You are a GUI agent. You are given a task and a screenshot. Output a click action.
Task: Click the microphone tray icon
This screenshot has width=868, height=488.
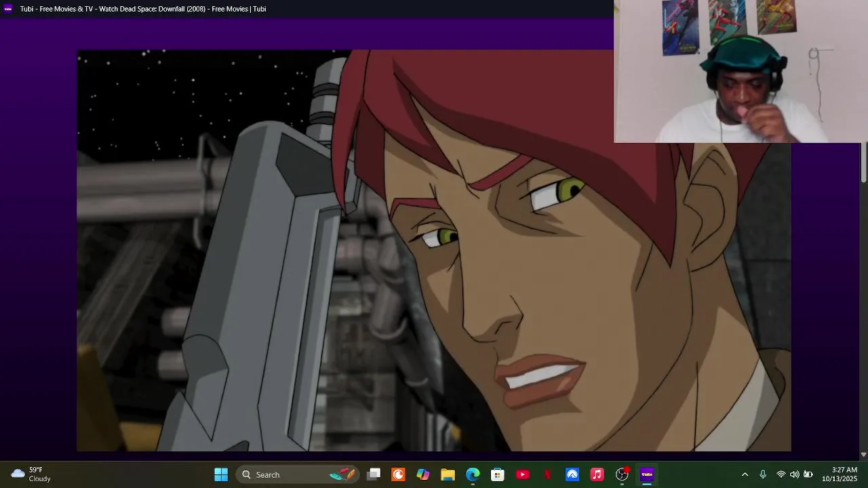[x=763, y=474]
